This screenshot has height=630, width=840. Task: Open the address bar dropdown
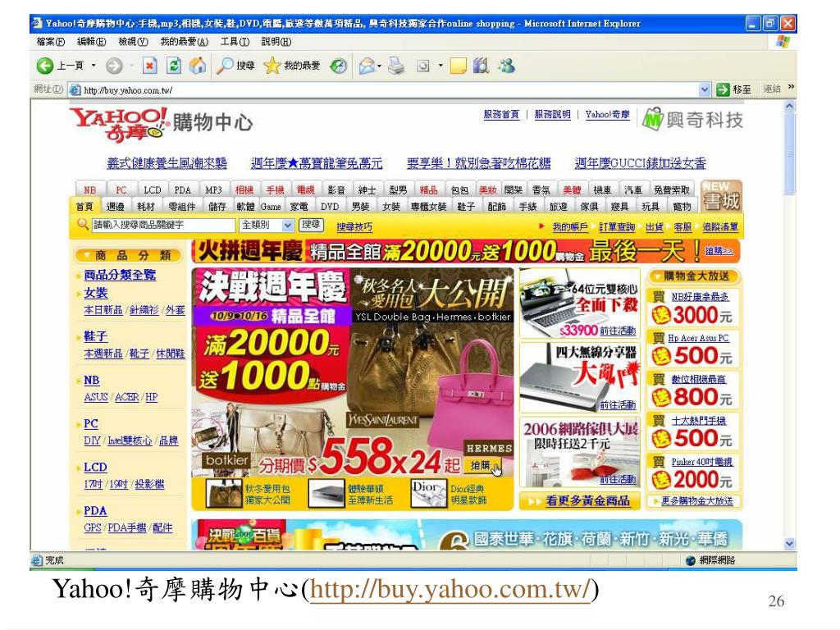pyautogui.click(x=705, y=89)
